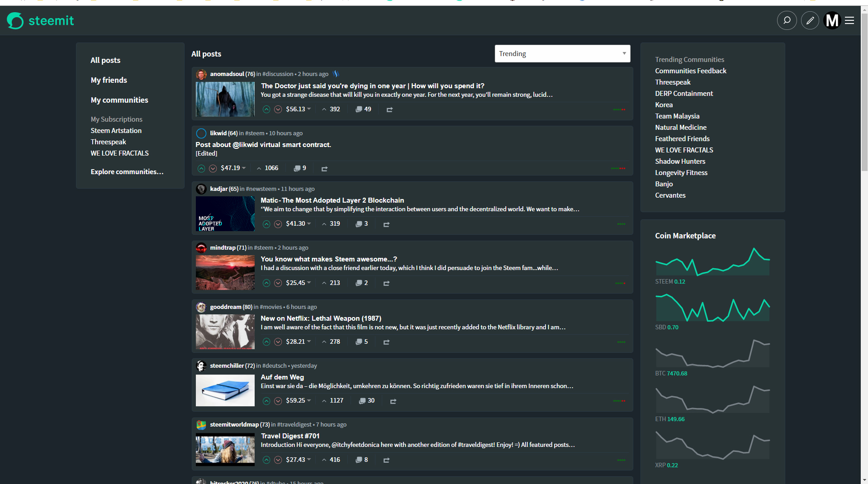Image resolution: width=868 pixels, height=484 pixels.
Task: Resteem the likwid smart contract post
Action: (x=324, y=168)
